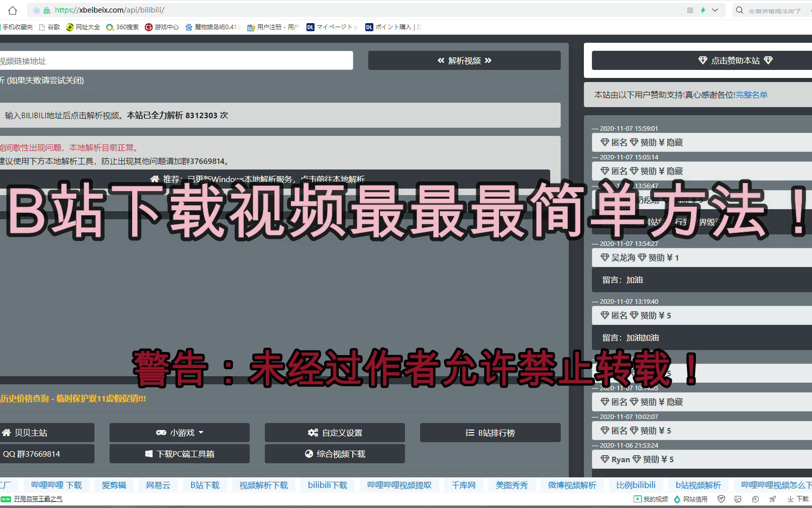Select the 哔哩哔哩 下载 tag
Viewport: 812px width, 508px height.
[56, 485]
